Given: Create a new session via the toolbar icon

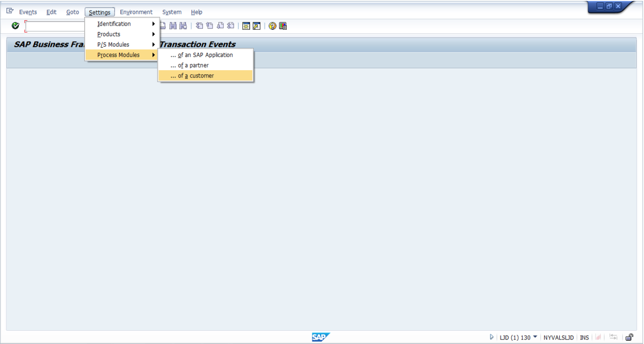Looking at the screenshot, I should point(246,26).
